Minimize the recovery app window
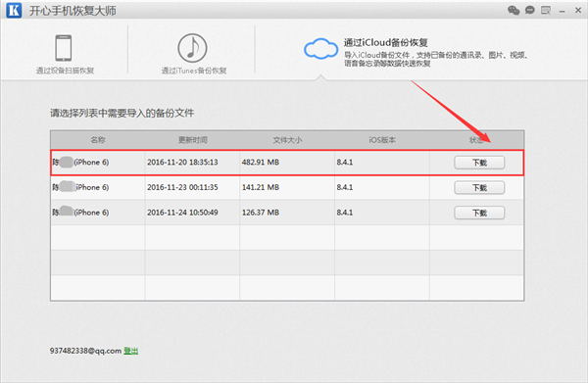Viewport: 588px width, 383px height. pyautogui.click(x=562, y=11)
